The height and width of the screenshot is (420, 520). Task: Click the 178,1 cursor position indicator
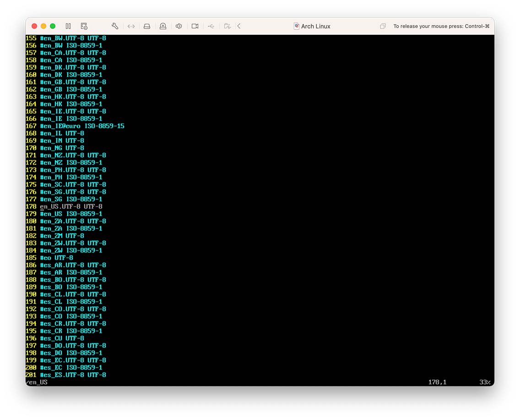click(x=438, y=382)
